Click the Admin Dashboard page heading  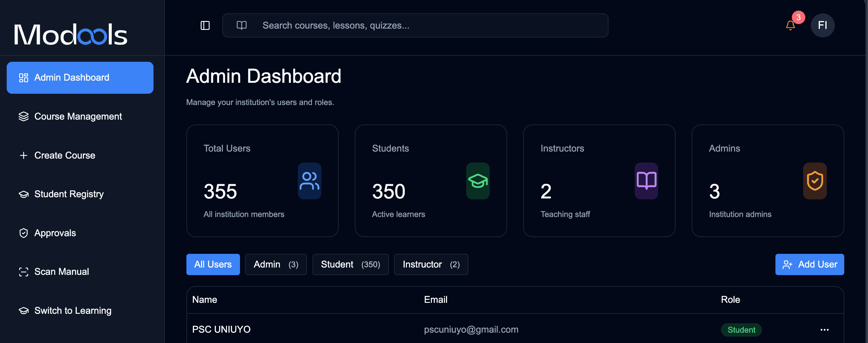point(263,76)
